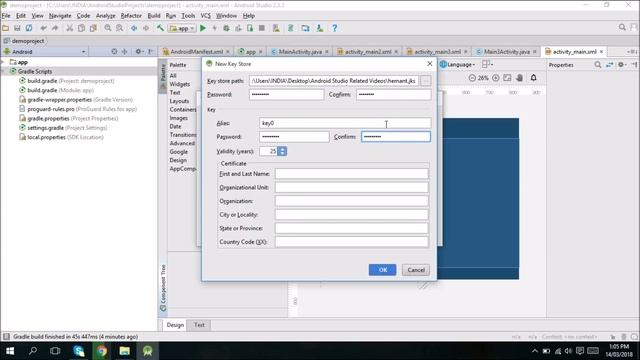The height and width of the screenshot is (360, 640).
Task: Click the Save All toolbar icon
Action: (17, 28)
